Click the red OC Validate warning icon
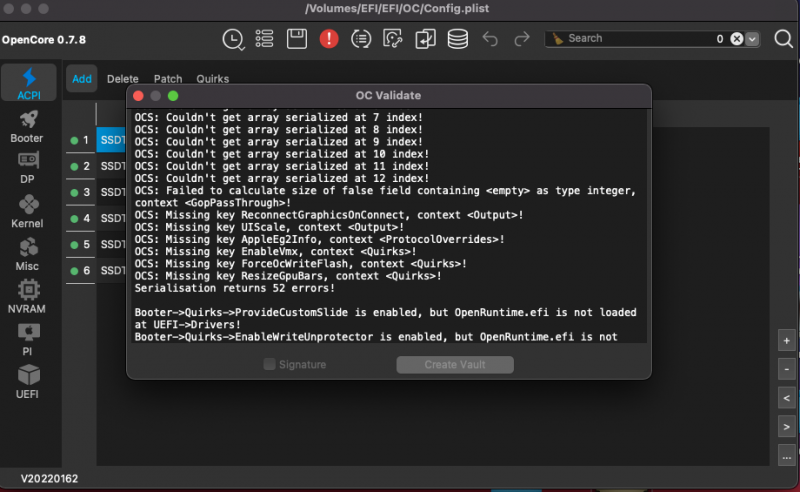 (x=329, y=39)
